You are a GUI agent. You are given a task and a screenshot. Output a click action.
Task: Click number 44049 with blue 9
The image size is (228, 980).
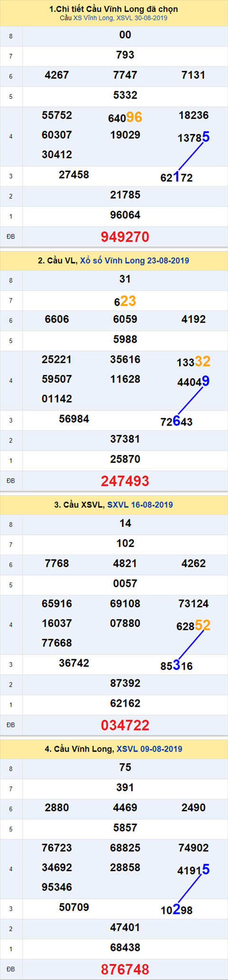tap(194, 381)
